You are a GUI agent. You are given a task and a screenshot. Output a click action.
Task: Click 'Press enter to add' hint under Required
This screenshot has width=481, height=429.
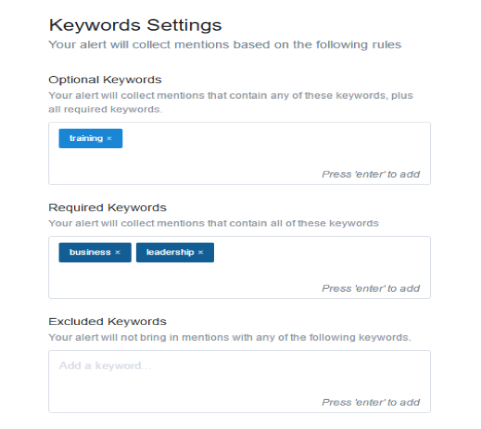[x=371, y=288]
